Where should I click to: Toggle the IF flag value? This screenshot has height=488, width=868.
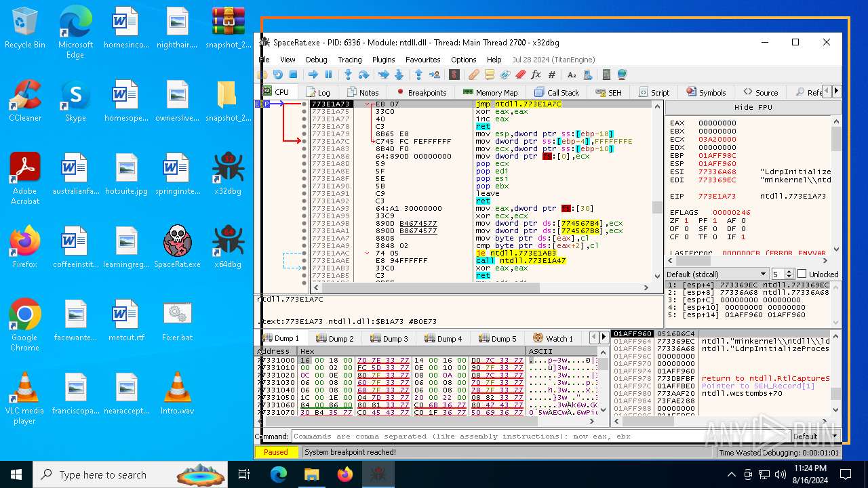pos(743,237)
